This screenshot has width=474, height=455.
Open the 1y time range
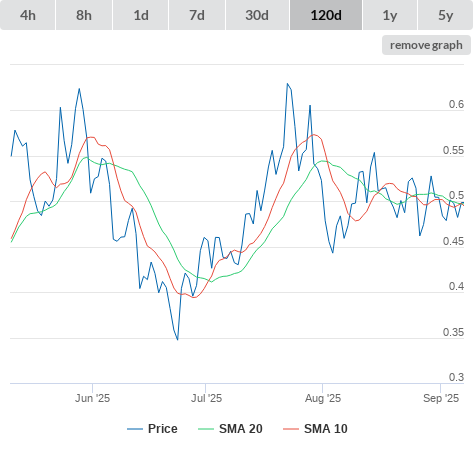(390, 15)
